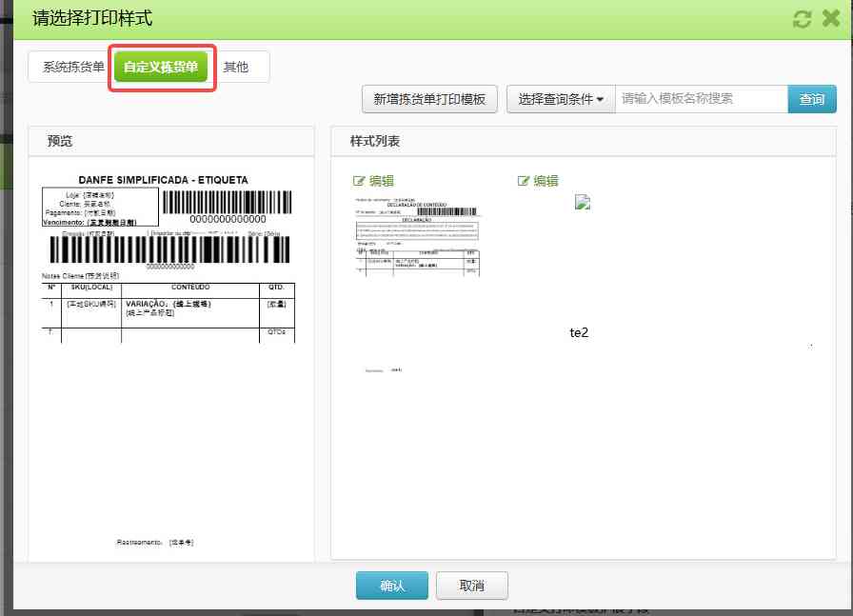The height and width of the screenshot is (616, 853).
Task: Click the broken image placeholder for te2
Action: [x=583, y=202]
